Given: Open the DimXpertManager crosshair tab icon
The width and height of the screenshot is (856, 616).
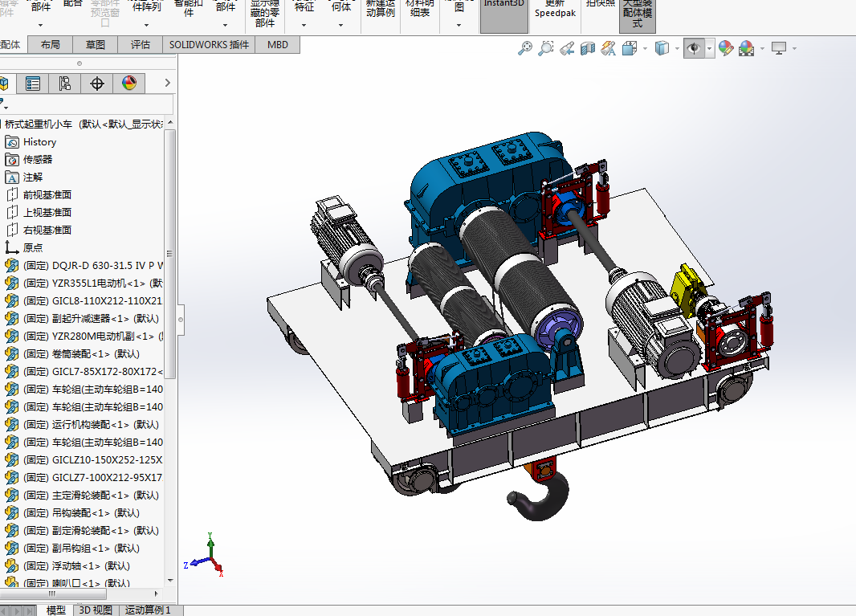Looking at the screenshot, I should (x=97, y=83).
